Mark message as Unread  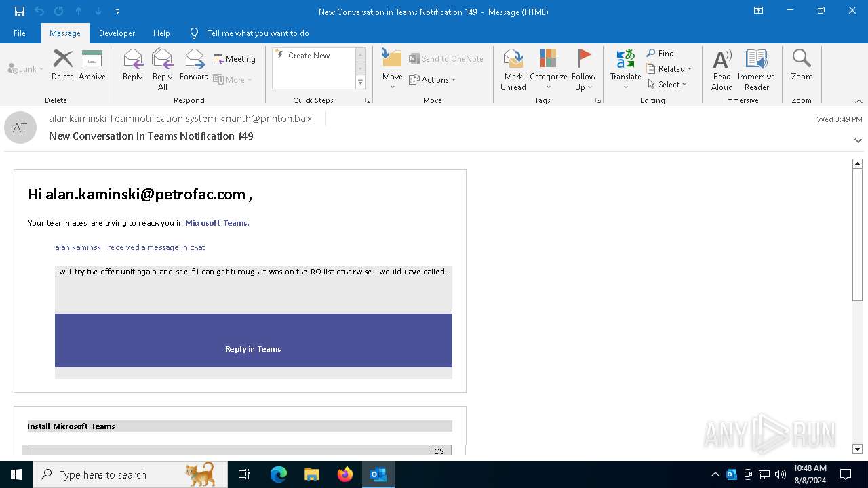[x=513, y=69]
